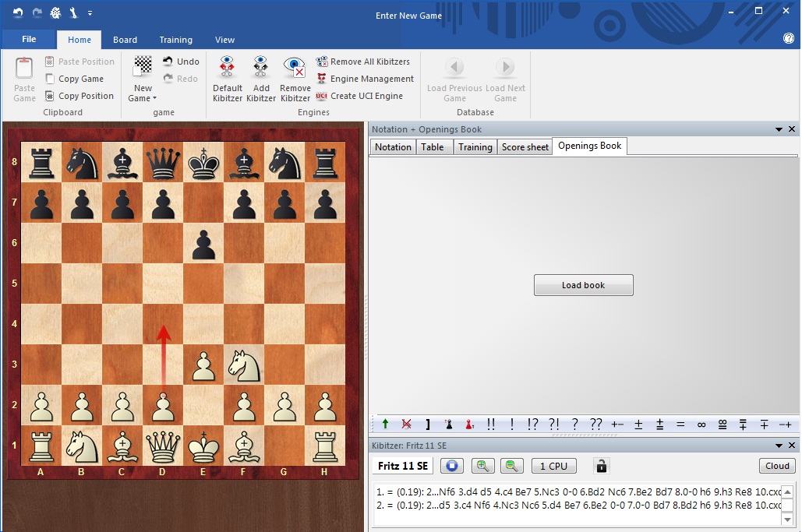Click the green plus magnifier in Kibitzer
The width and height of the screenshot is (802, 532).
[483, 466]
